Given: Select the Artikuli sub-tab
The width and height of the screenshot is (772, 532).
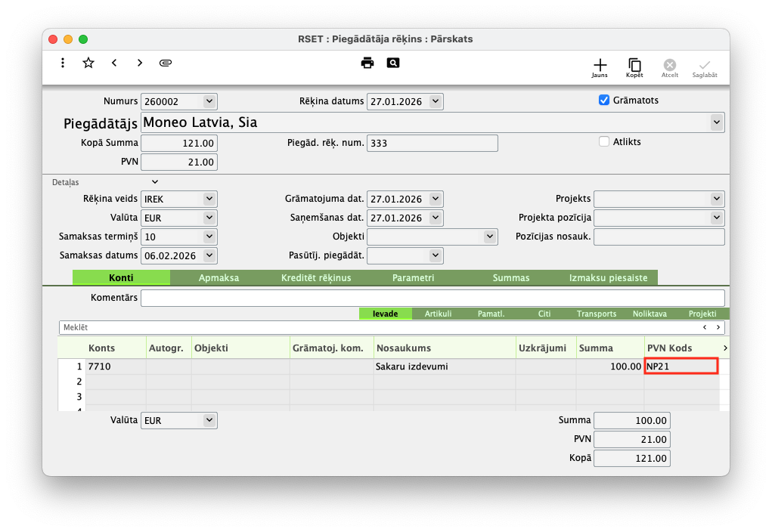Looking at the screenshot, I should (x=438, y=314).
